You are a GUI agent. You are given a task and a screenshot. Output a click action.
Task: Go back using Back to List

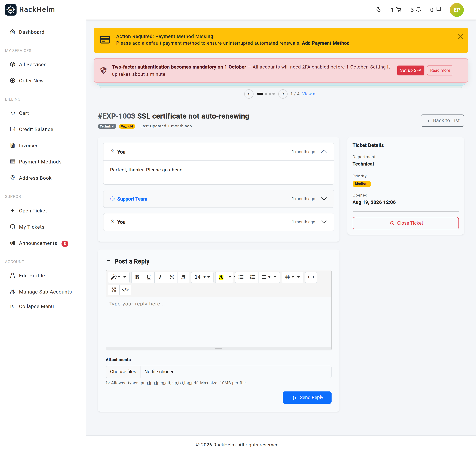(442, 120)
